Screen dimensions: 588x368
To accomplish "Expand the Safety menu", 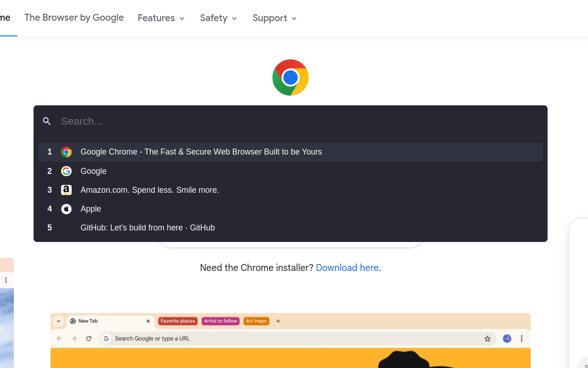I will pyautogui.click(x=219, y=18).
